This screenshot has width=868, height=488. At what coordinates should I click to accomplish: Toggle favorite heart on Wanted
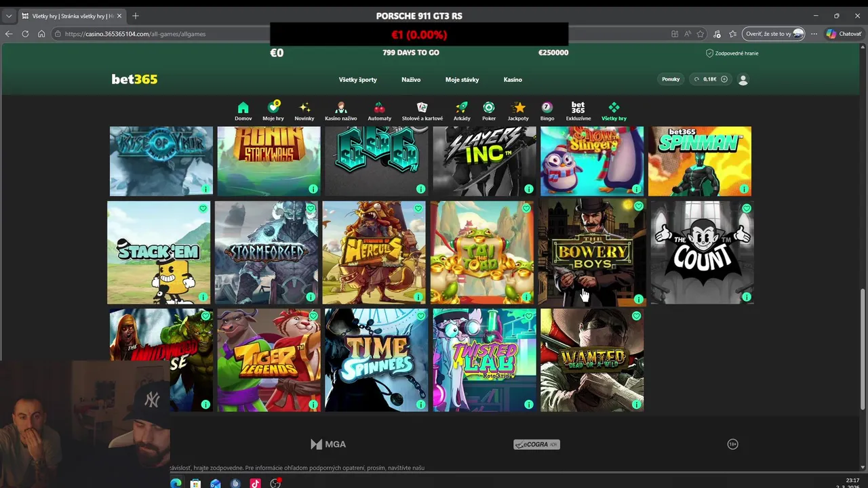[x=636, y=316]
